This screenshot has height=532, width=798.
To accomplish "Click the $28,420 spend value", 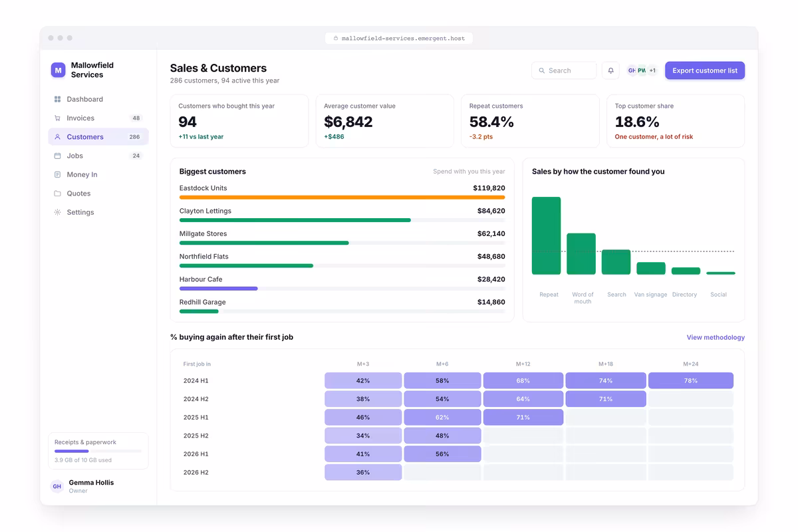I will (491, 279).
